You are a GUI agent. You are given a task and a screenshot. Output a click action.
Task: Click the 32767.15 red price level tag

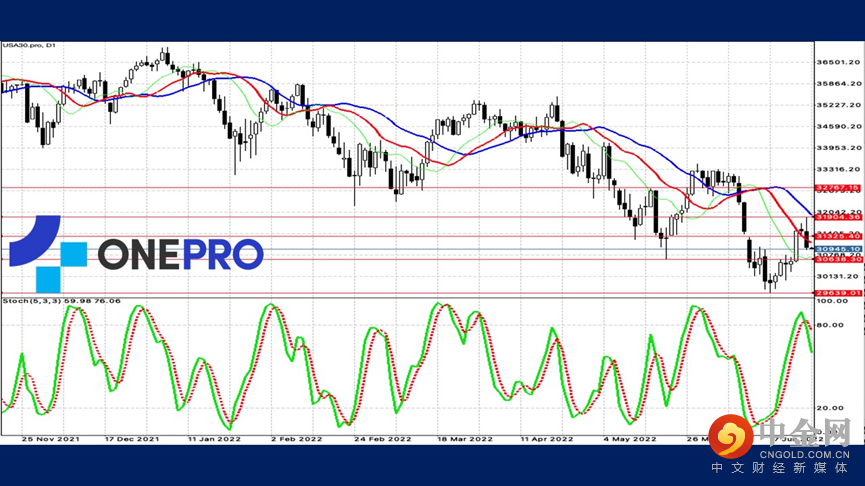point(838,188)
